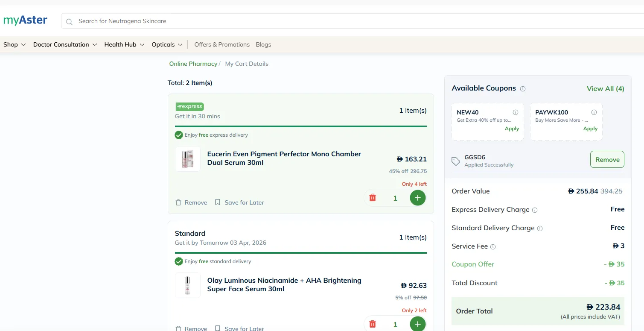Image resolution: width=644 pixels, height=331 pixels.
Task: Click the Olay price 92.63
Action: coord(414,285)
